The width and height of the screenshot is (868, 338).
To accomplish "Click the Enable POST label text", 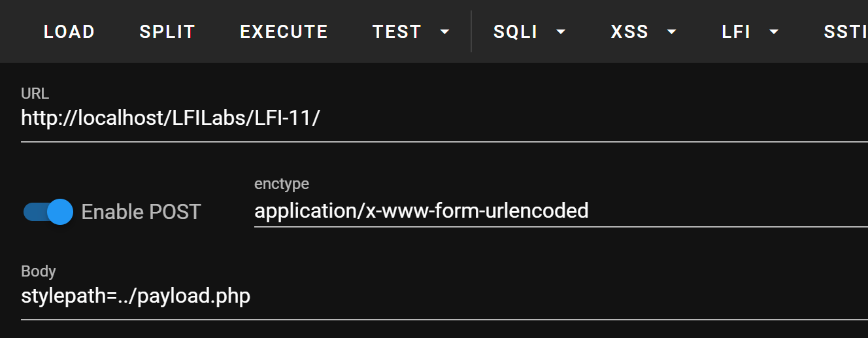I will [141, 212].
